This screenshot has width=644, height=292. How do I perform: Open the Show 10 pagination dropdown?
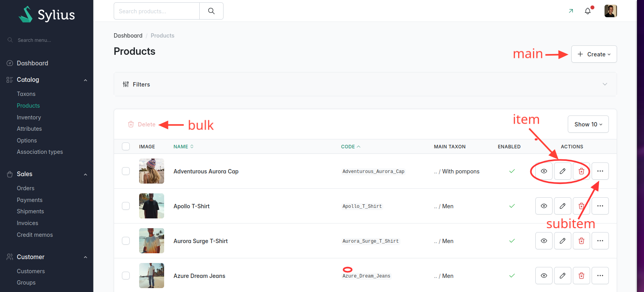pos(588,124)
